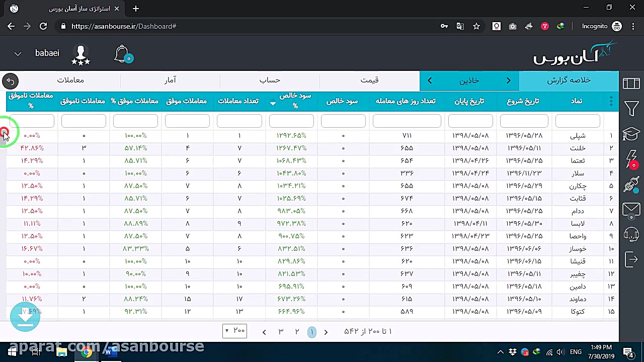
Task: Open a new browser tab
Action: pos(136,9)
